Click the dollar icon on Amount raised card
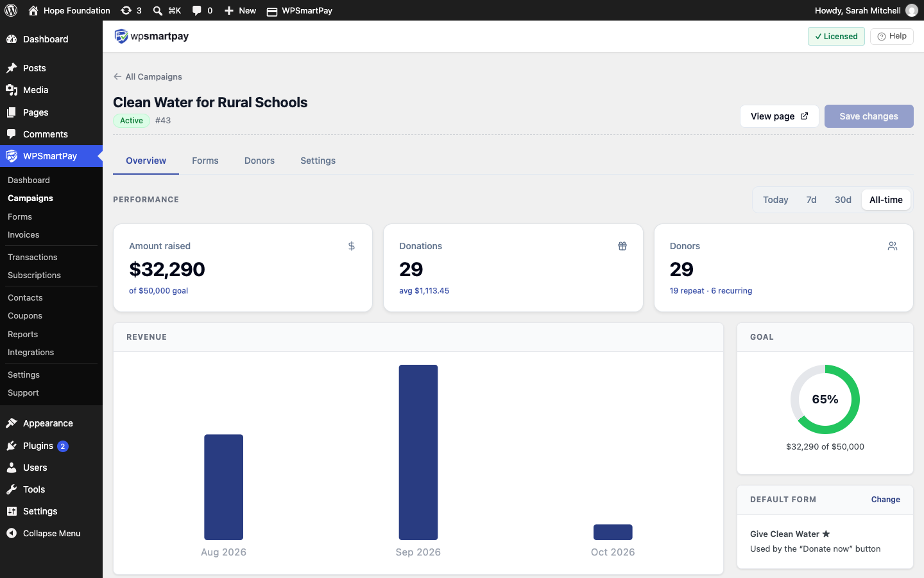Image resolution: width=924 pixels, height=578 pixels. click(x=352, y=246)
